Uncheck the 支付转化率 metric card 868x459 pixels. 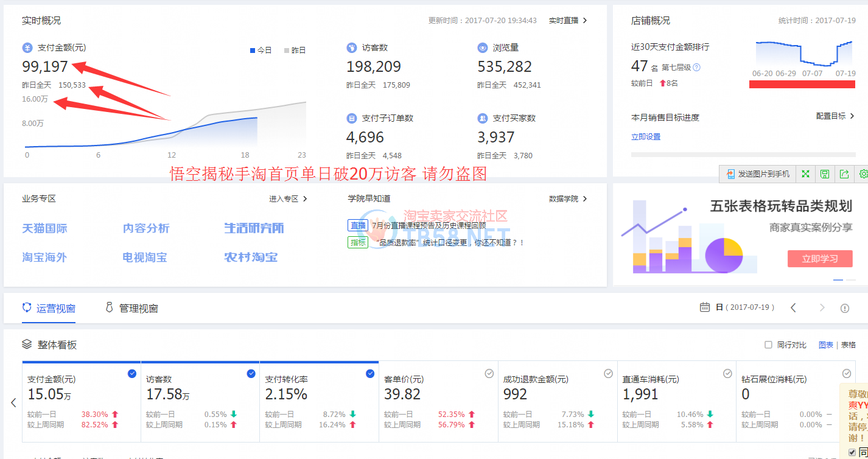coord(369,374)
